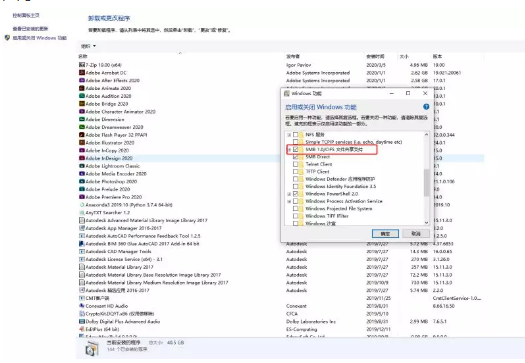Select the CryptoKit.DQYT.x86 program row

(281, 313)
